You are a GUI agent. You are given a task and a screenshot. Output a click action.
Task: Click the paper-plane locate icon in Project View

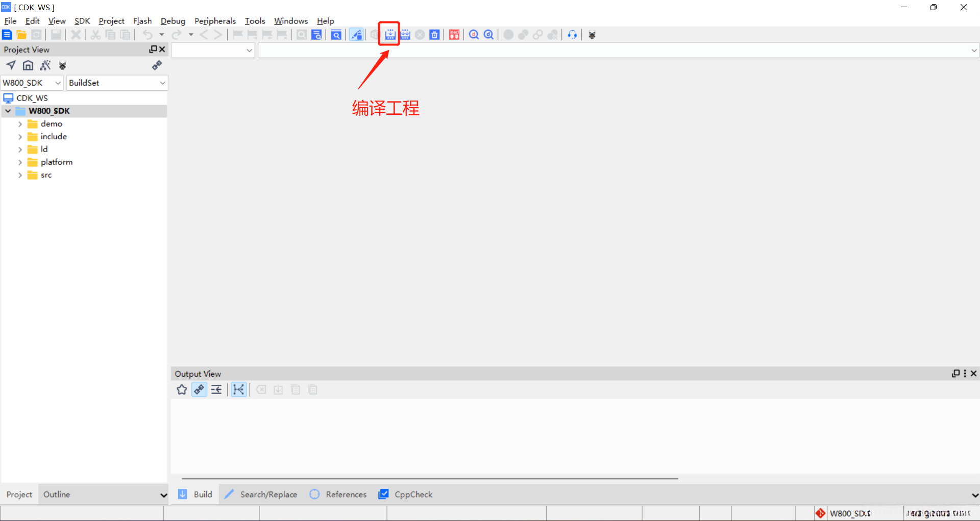(x=11, y=65)
